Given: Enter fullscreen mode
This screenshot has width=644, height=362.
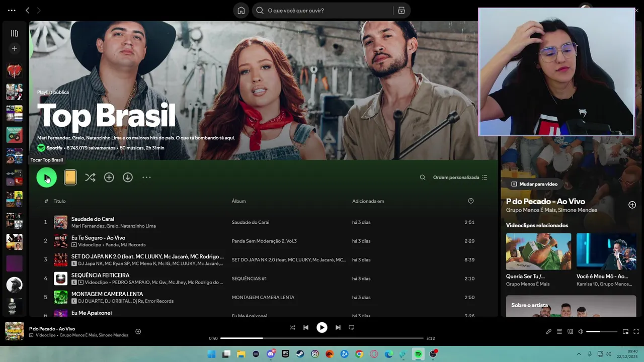Looking at the screenshot, I should point(636,331).
